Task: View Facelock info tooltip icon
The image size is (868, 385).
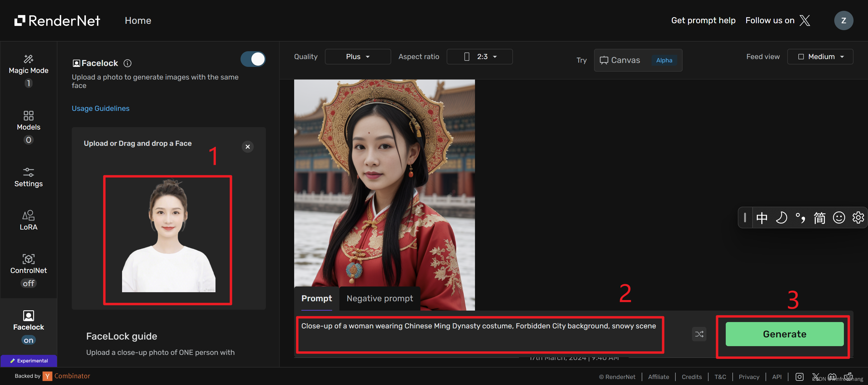Action: point(127,63)
